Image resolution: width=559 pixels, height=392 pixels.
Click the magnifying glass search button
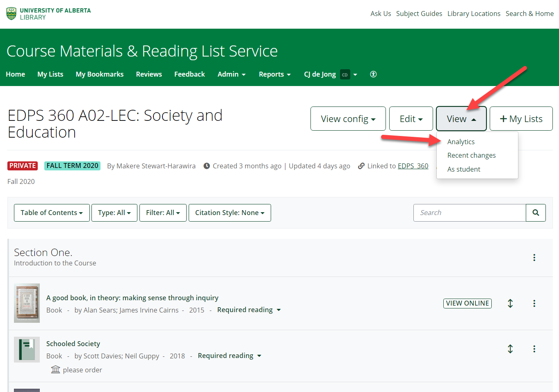536,213
